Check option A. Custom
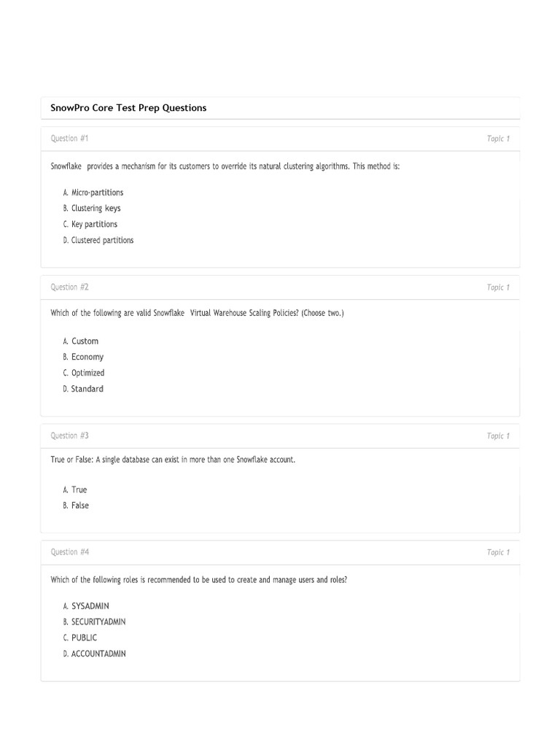Screen dimensions: 560x747 click(81, 341)
